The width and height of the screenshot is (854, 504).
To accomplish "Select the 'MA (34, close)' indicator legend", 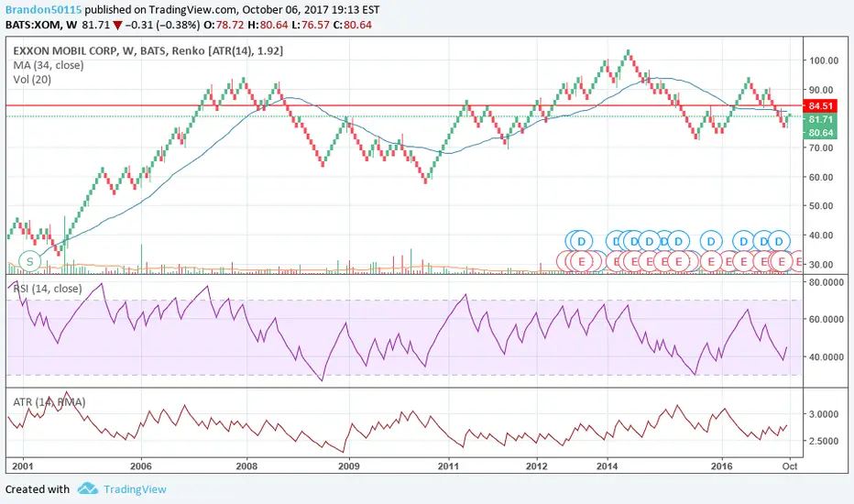I will click(49, 65).
